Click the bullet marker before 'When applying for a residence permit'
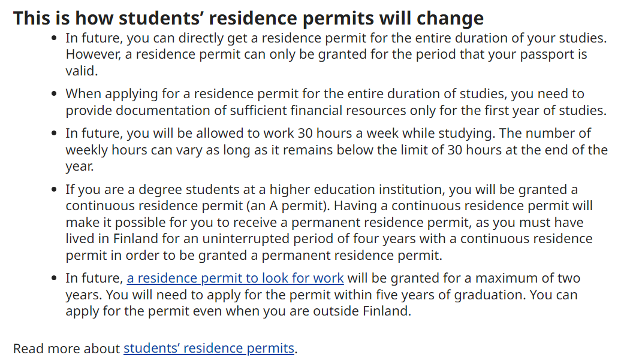The height and width of the screenshot is (364, 630). pyautogui.click(x=54, y=94)
